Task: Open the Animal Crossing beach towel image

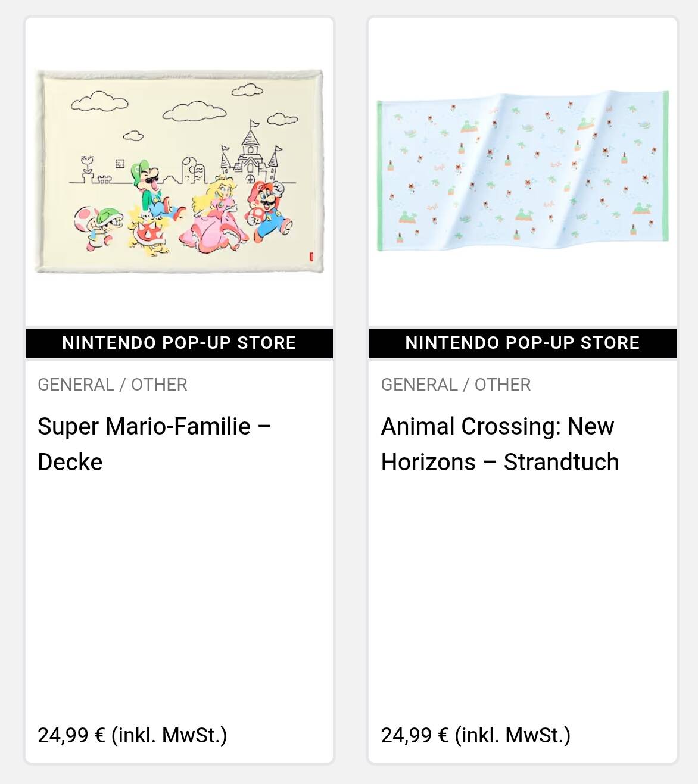Action: coord(522,171)
